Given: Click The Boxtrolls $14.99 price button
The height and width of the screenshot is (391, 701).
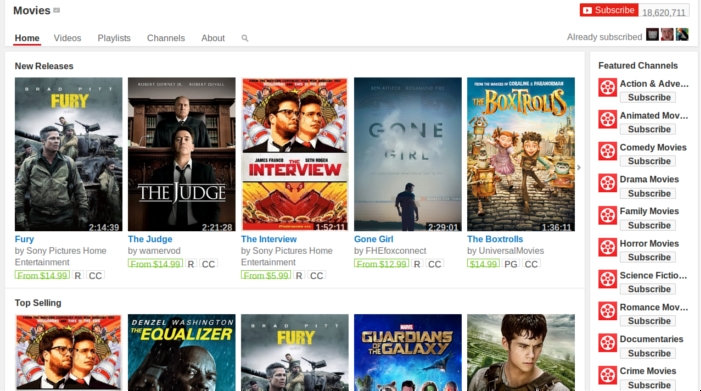Looking at the screenshot, I should pos(483,264).
